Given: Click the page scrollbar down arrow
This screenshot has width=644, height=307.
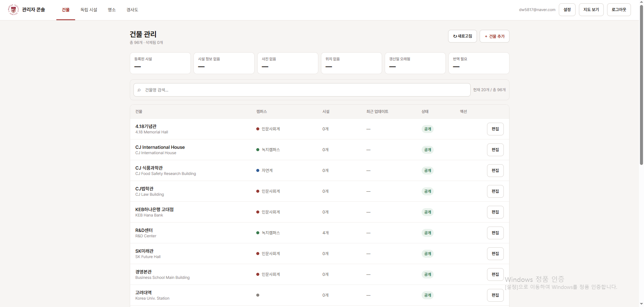Looking at the screenshot, I should [x=641, y=304].
